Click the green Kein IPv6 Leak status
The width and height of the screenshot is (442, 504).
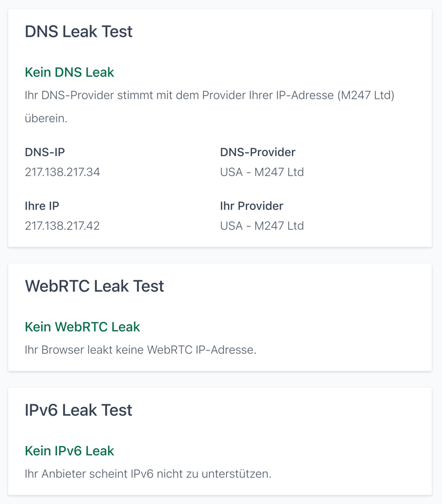tap(70, 451)
